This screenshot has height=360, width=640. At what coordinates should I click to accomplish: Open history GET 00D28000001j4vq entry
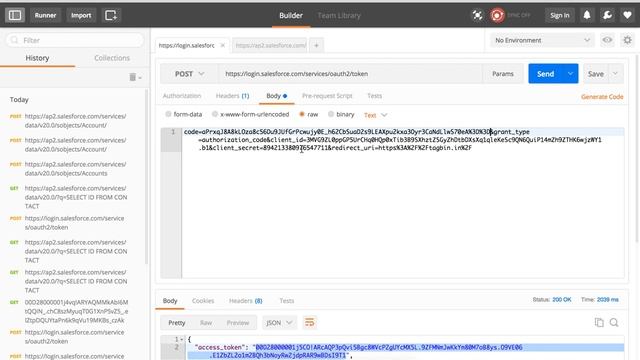click(75, 311)
